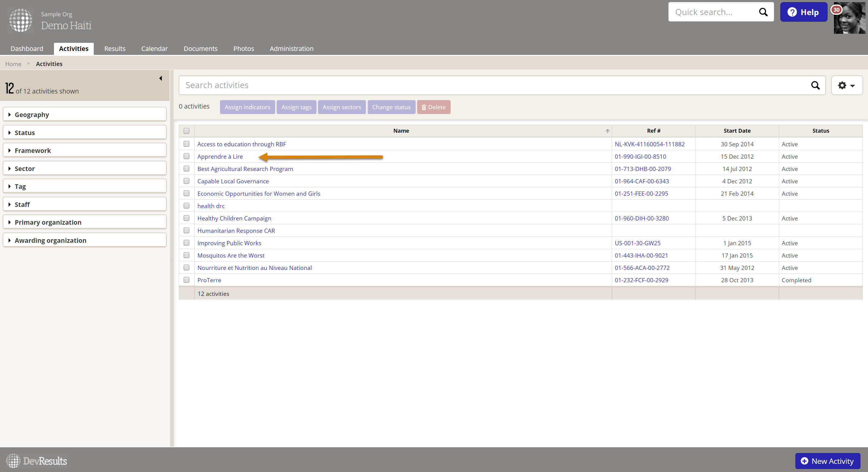Screen dimensions: 868x472
Task: Expand the Geography filter
Action: [32, 115]
